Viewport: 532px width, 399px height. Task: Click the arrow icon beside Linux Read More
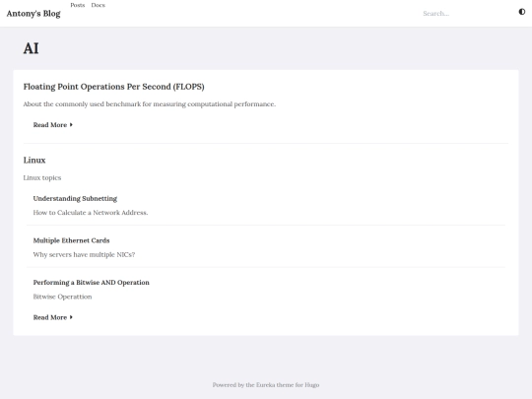click(x=71, y=317)
